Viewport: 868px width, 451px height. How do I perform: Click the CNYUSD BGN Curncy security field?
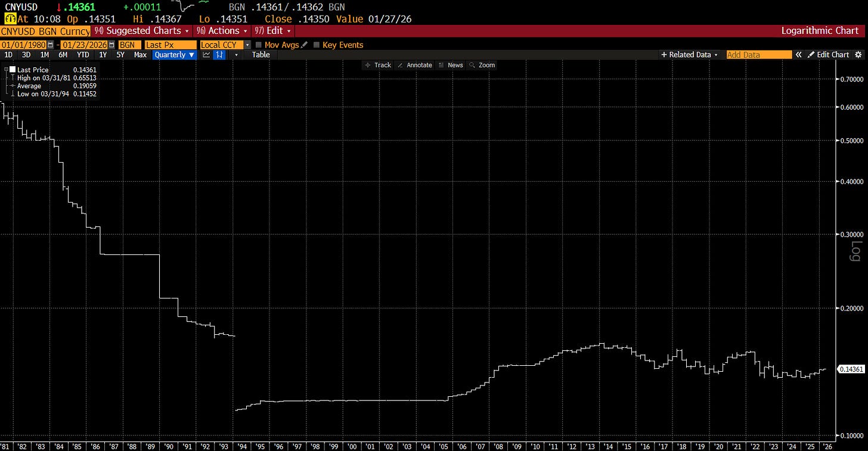tap(45, 30)
